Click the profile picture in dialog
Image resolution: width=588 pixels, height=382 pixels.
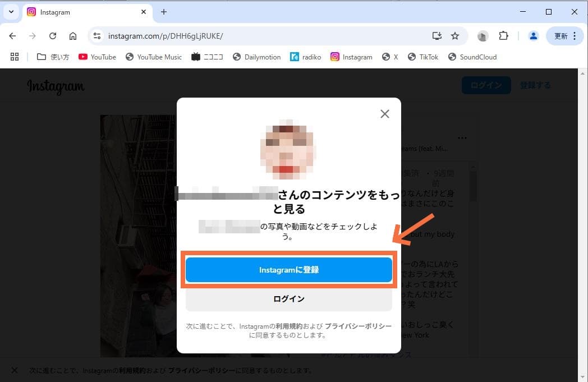tap(288, 149)
